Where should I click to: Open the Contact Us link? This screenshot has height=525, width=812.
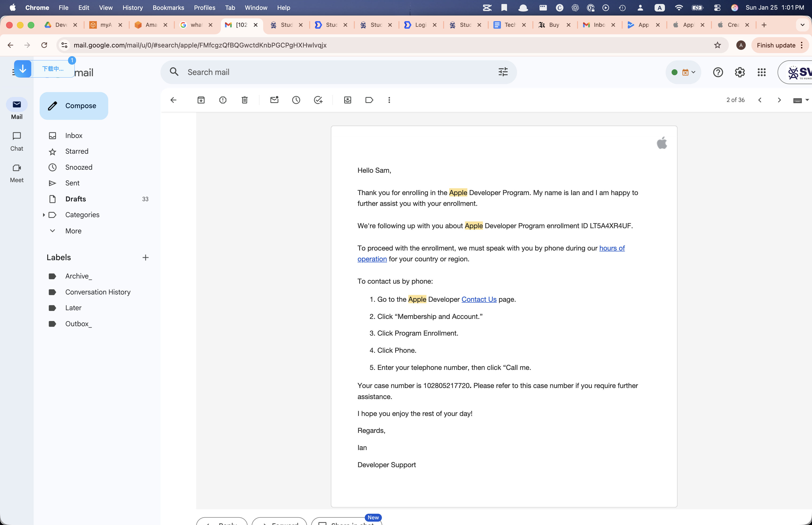pyautogui.click(x=479, y=299)
